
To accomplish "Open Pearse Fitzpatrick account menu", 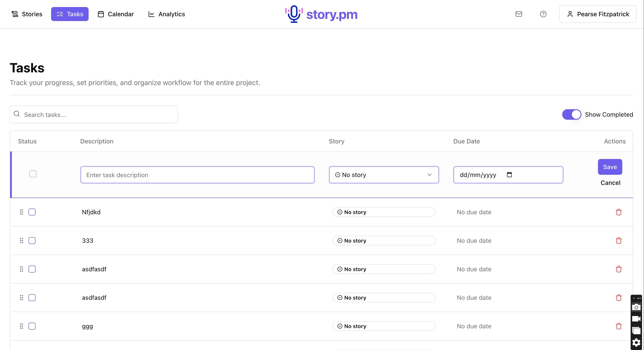I will pos(598,14).
